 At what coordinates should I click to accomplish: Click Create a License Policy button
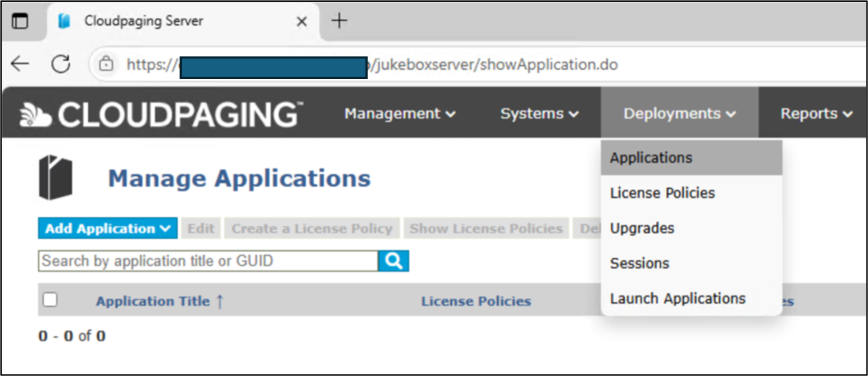click(312, 228)
